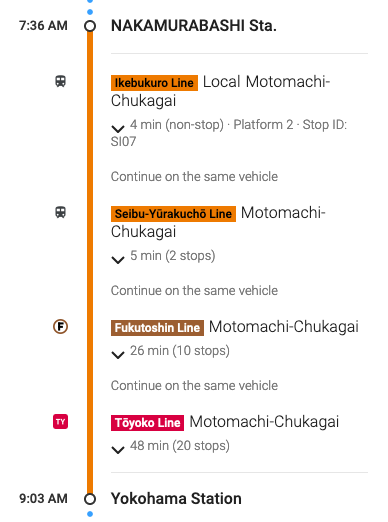Expand the 26 min (10 stops) chevron
This screenshot has height=522, width=388.
pos(118,355)
